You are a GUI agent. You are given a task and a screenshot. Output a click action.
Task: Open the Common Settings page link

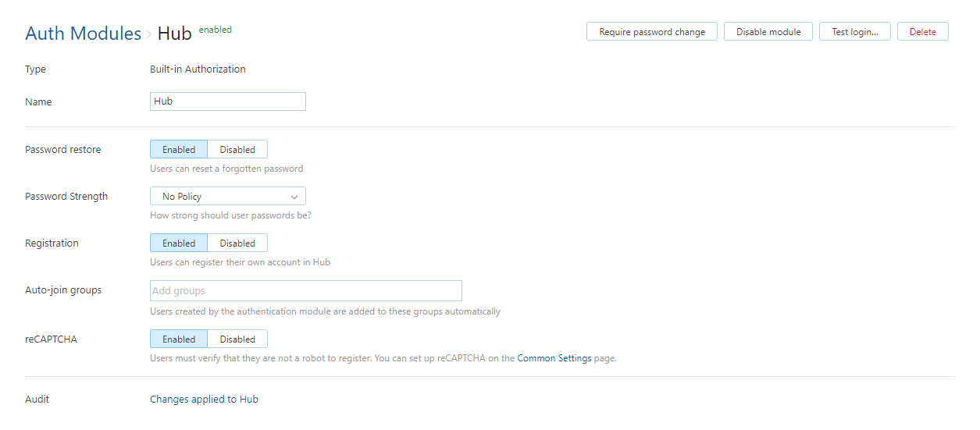[x=554, y=359]
